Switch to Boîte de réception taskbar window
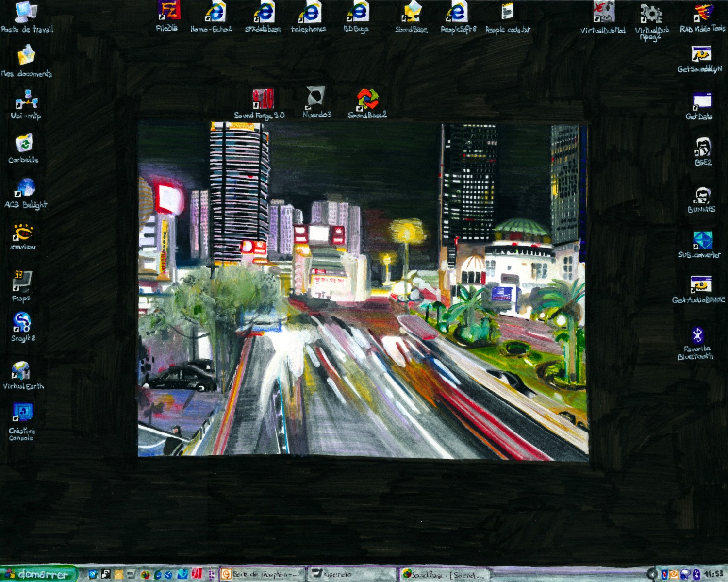 click(262, 574)
